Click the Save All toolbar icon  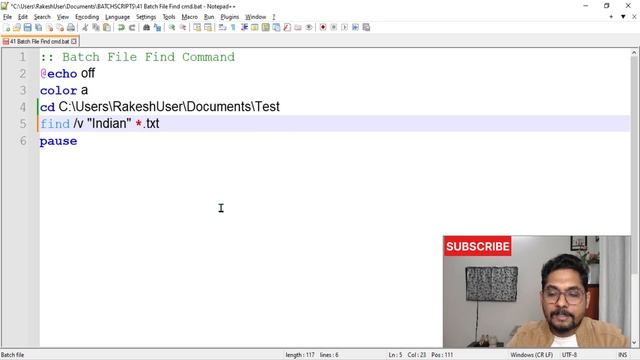(38, 27)
